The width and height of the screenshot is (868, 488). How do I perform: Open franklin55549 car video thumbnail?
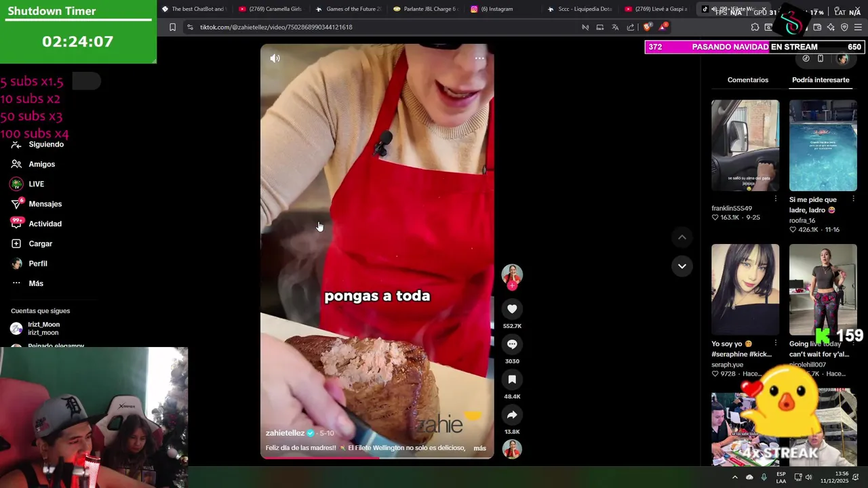[x=745, y=146]
